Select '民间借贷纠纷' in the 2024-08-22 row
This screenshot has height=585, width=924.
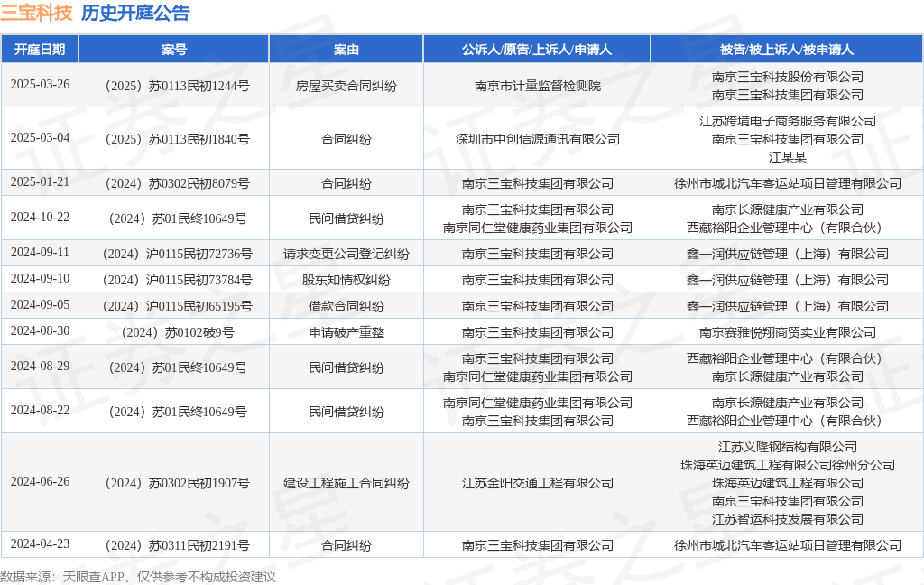click(x=346, y=413)
